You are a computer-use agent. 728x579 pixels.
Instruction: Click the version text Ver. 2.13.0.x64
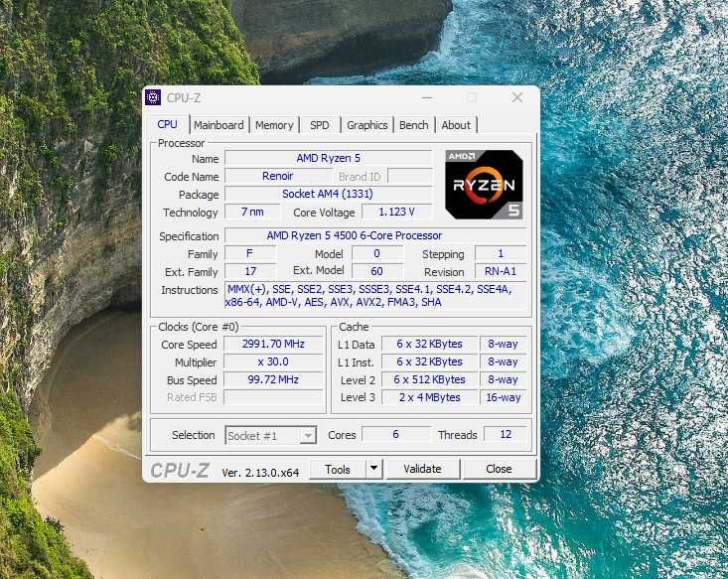click(260, 473)
